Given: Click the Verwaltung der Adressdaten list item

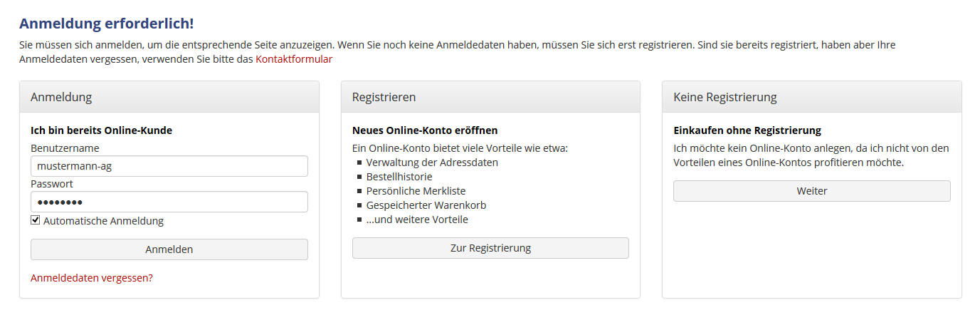Looking at the screenshot, I should [432, 163].
